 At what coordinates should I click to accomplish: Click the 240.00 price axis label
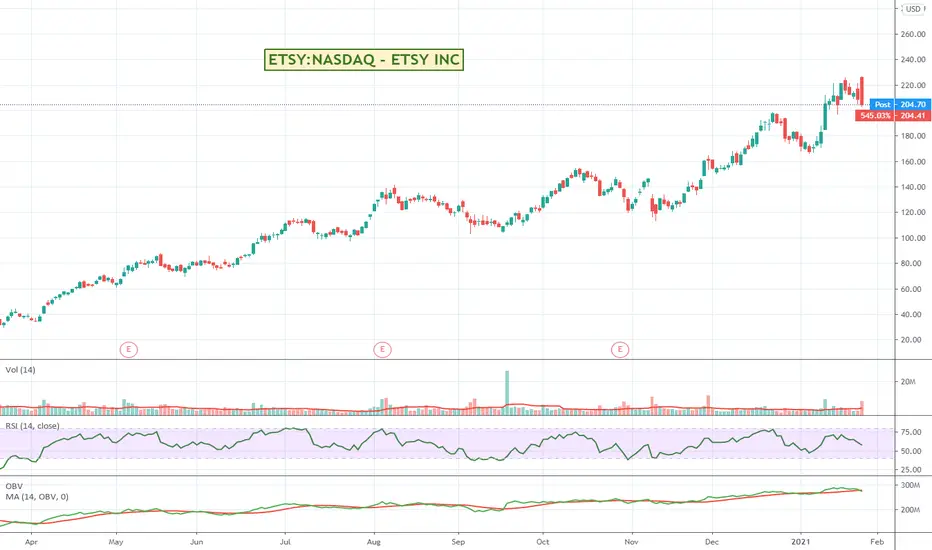point(913,59)
